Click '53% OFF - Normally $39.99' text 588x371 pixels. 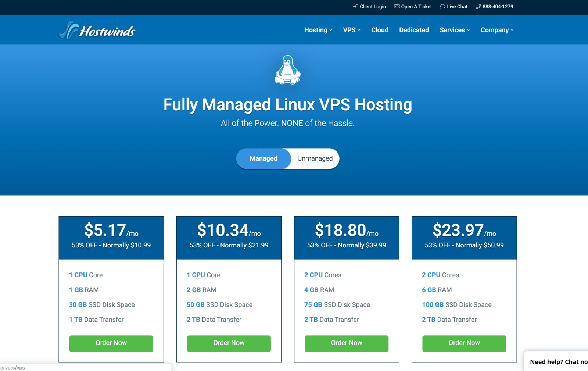347,245
